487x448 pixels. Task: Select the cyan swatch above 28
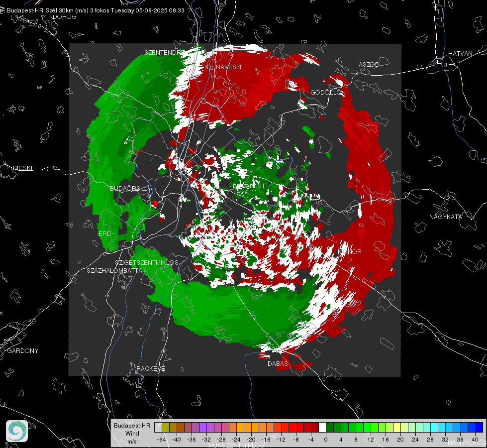pyautogui.click(x=434, y=427)
